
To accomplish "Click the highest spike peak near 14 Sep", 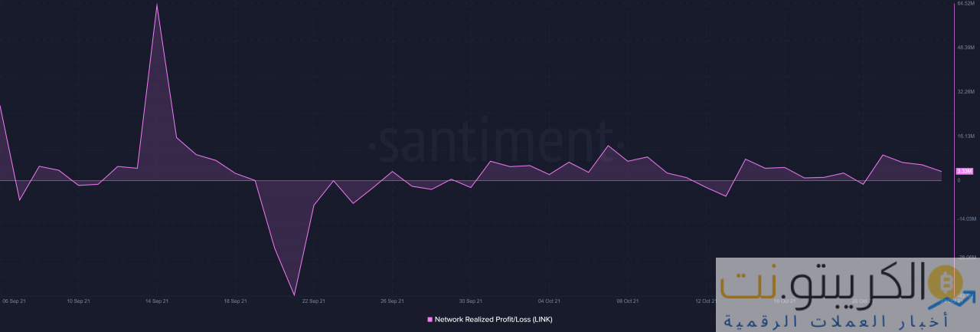I will [157, 5].
